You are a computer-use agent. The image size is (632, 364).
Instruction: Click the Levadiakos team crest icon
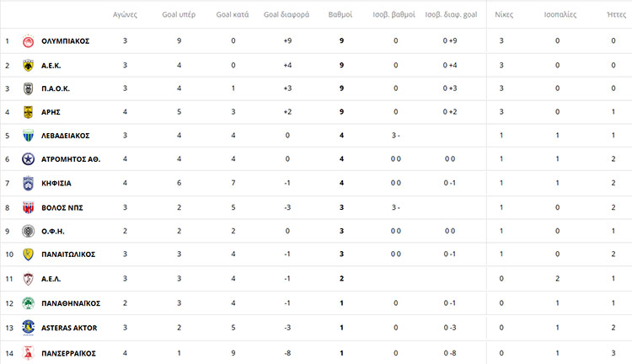[29, 136]
